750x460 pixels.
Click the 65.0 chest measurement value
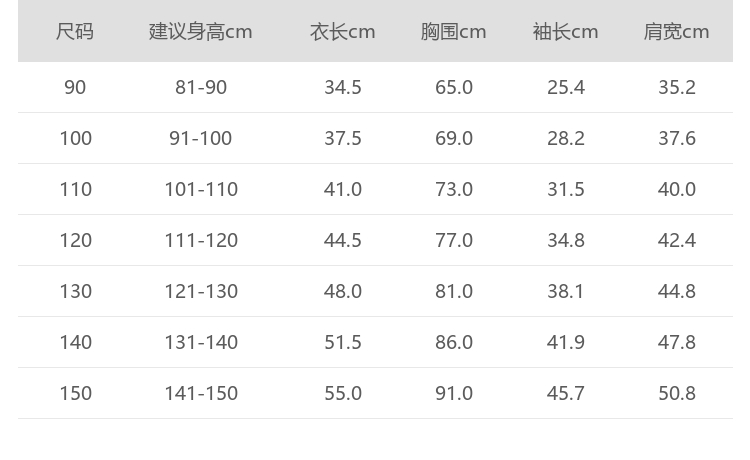(x=454, y=87)
